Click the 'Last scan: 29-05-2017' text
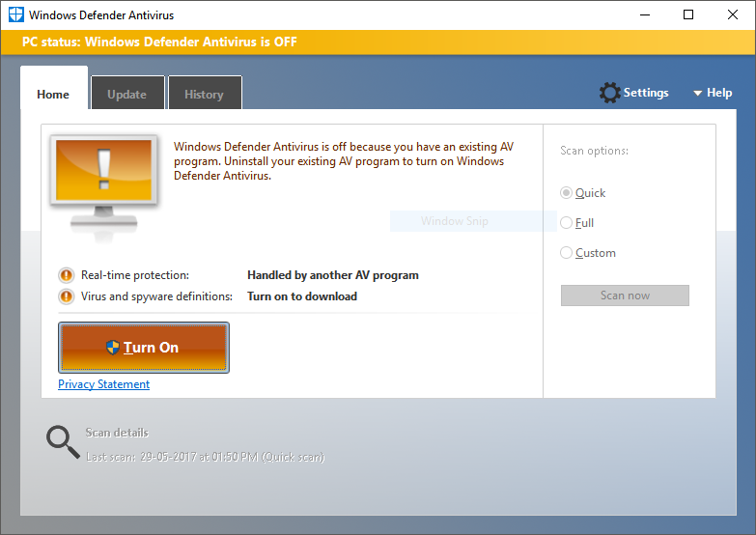 [206, 457]
